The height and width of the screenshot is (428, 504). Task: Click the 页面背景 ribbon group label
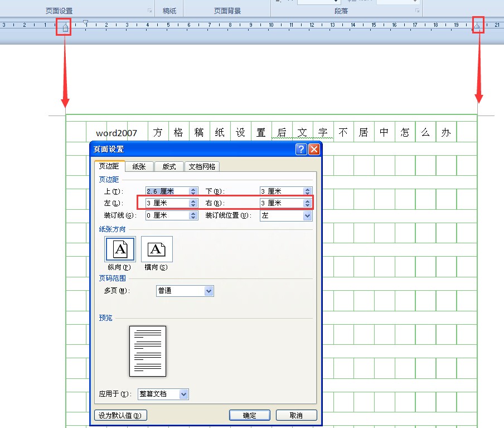click(227, 11)
